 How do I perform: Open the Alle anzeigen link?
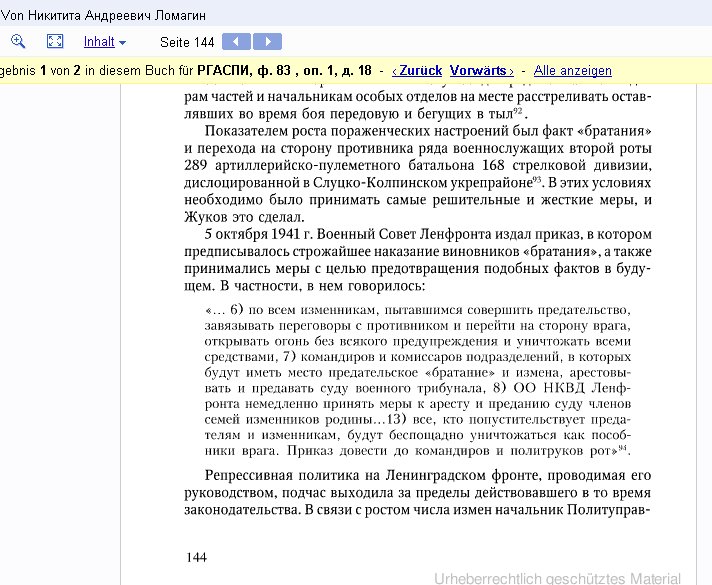coord(572,71)
